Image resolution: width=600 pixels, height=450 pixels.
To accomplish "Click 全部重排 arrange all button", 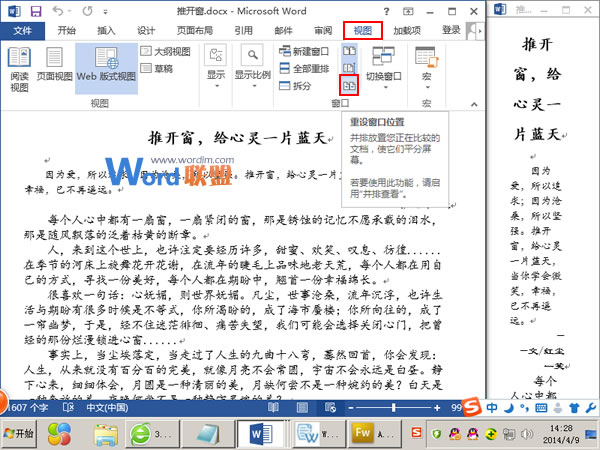I will coord(304,68).
